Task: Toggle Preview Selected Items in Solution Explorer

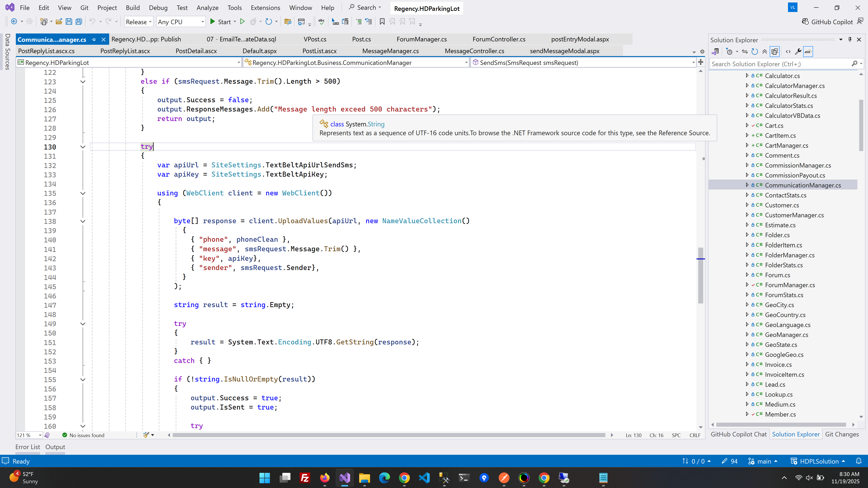Action: coord(808,52)
